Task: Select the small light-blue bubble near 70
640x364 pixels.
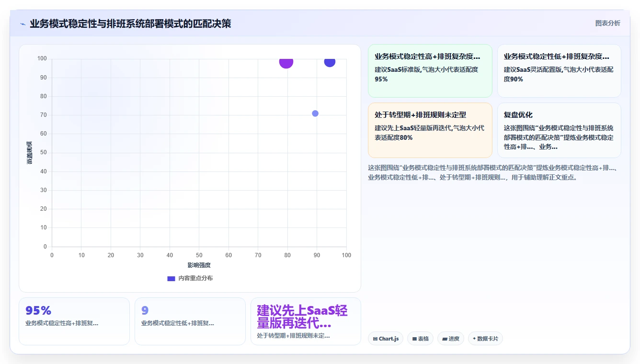Action: click(315, 114)
